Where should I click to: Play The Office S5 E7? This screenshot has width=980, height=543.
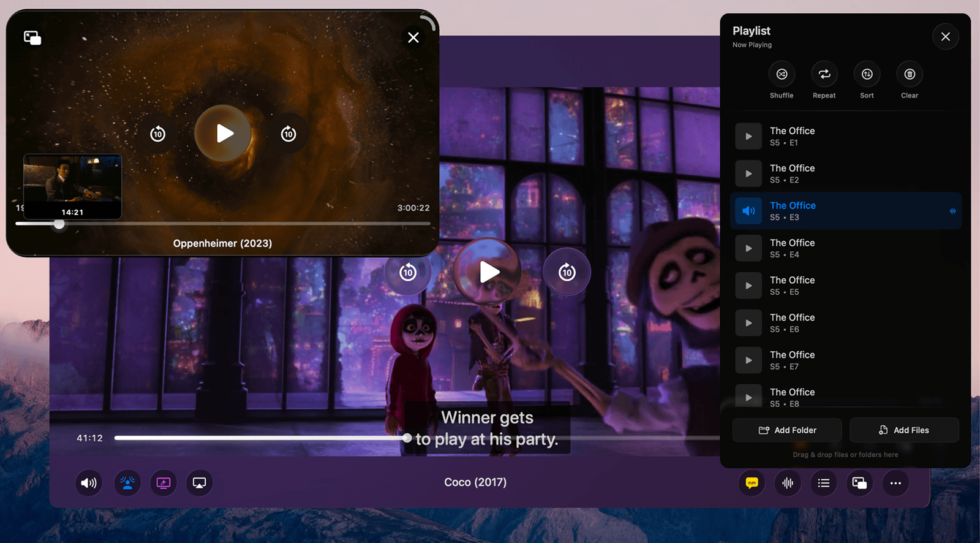748,360
